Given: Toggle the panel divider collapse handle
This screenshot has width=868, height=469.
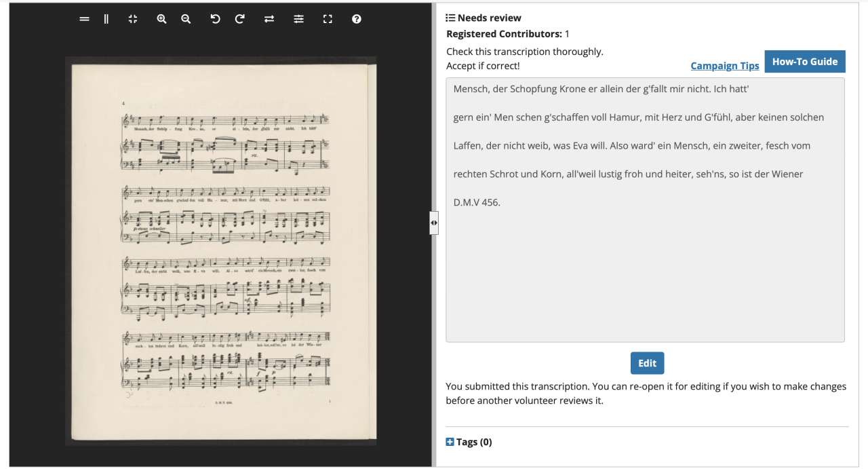Looking at the screenshot, I should [434, 223].
